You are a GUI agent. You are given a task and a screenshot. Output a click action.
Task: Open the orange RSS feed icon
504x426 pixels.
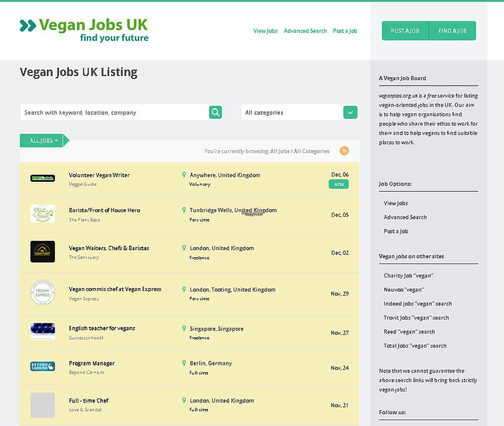[x=344, y=151]
